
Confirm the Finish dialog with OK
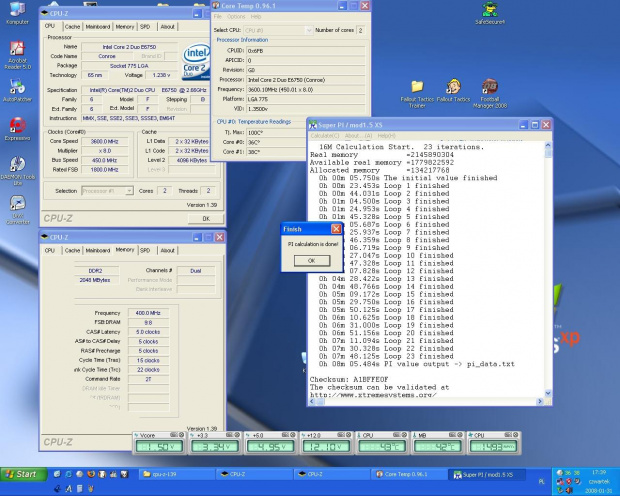tap(312, 261)
